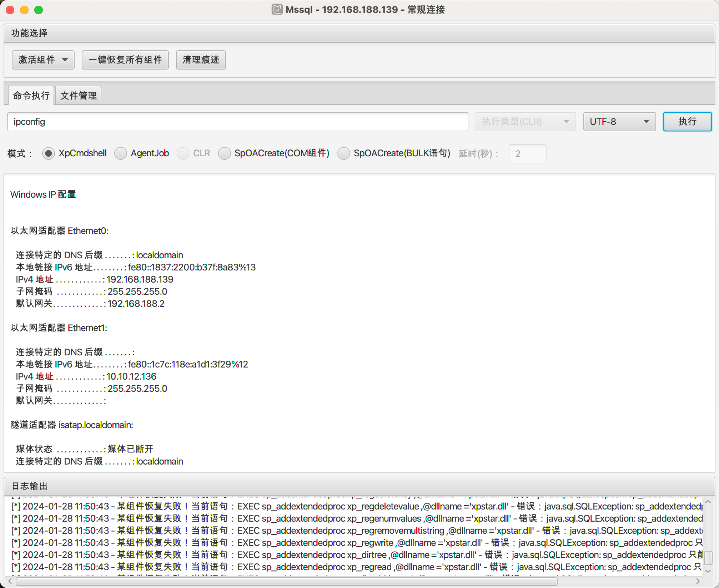Open the 执行类型(CLR) dropdown
The image size is (719, 588).
pyautogui.click(x=525, y=122)
